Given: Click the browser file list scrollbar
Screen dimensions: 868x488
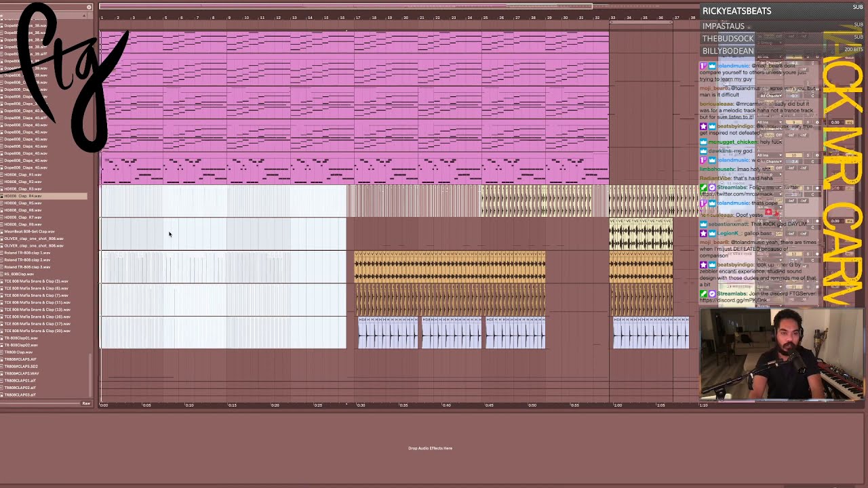Looking at the screenshot, I should coord(90,374).
